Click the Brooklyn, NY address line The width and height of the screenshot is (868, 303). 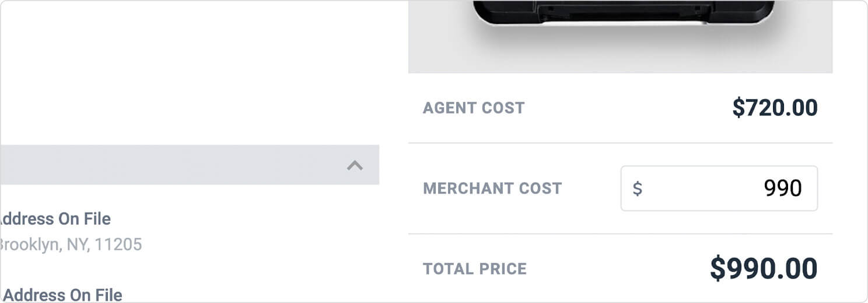pos(70,245)
